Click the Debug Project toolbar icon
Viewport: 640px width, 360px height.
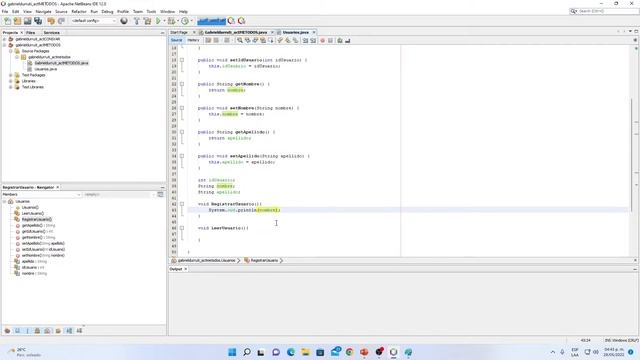[171, 21]
